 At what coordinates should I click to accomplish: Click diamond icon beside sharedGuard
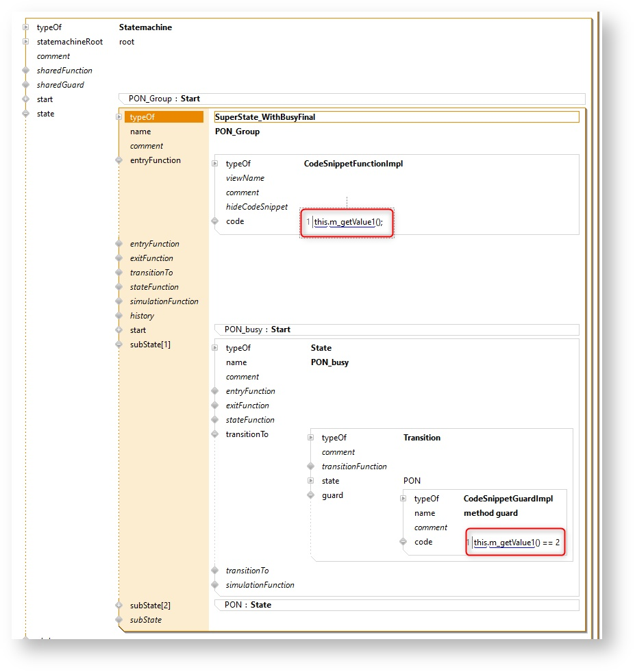25,85
